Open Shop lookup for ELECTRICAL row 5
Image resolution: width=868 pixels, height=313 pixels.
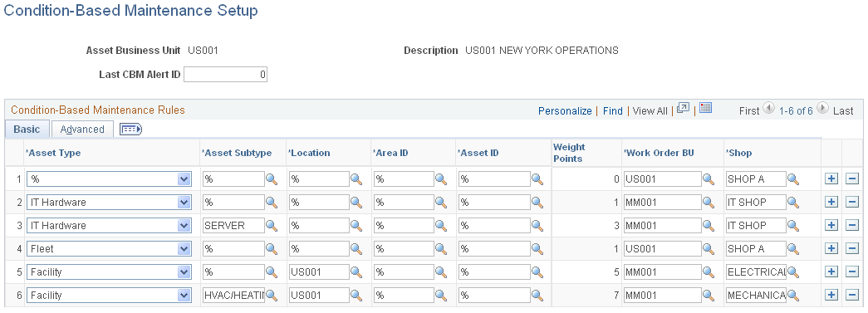pyautogui.click(x=793, y=272)
